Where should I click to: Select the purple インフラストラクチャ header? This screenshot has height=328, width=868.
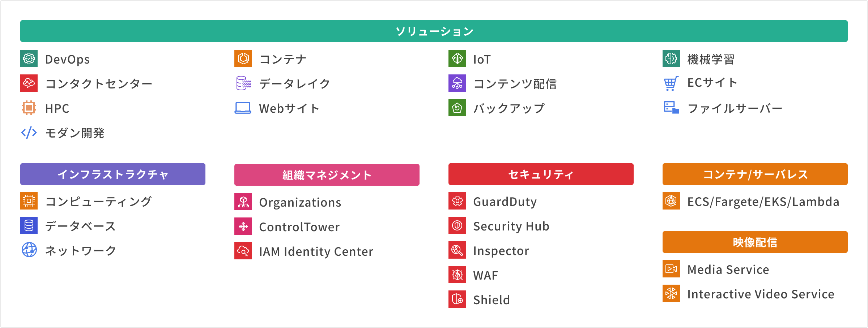click(x=113, y=174)
